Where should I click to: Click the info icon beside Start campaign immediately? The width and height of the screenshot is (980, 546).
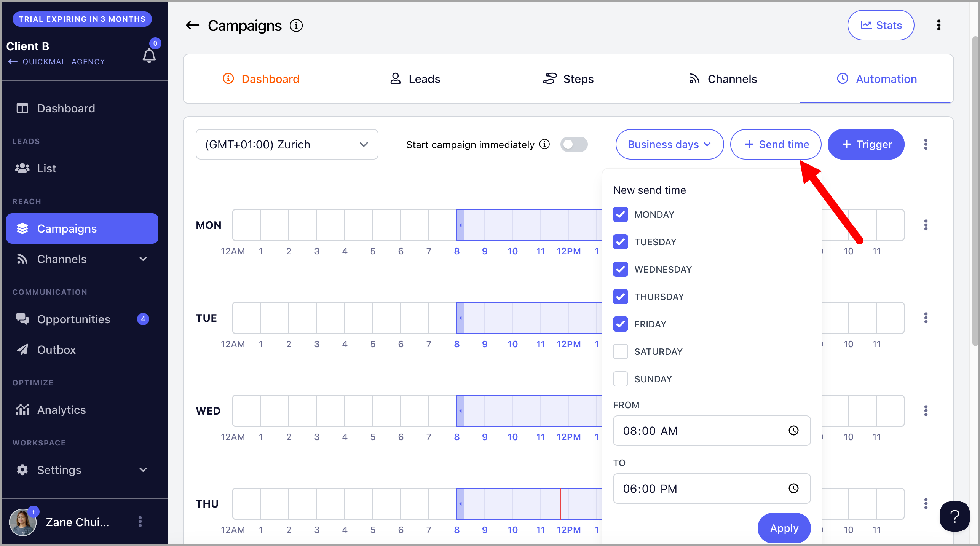(x=545, y=144)
